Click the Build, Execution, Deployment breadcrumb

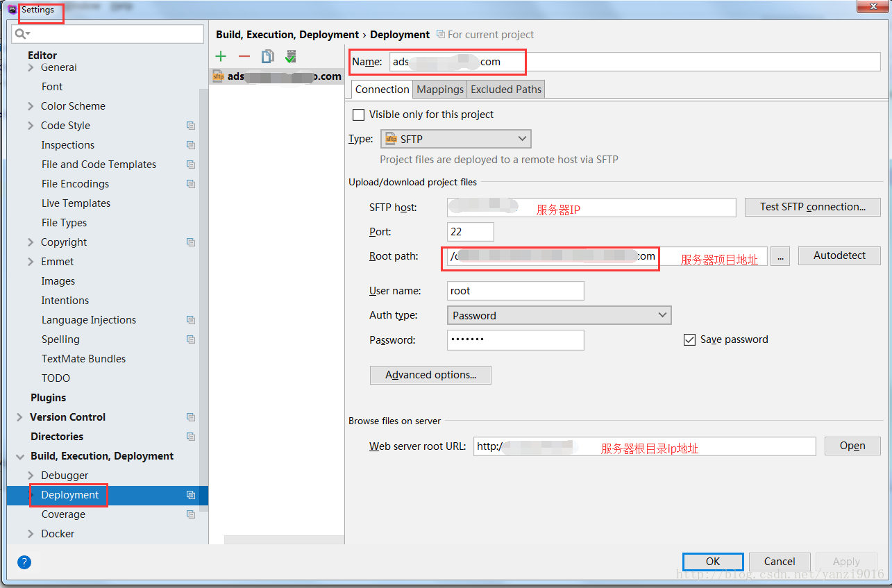[x=287, y=35]
